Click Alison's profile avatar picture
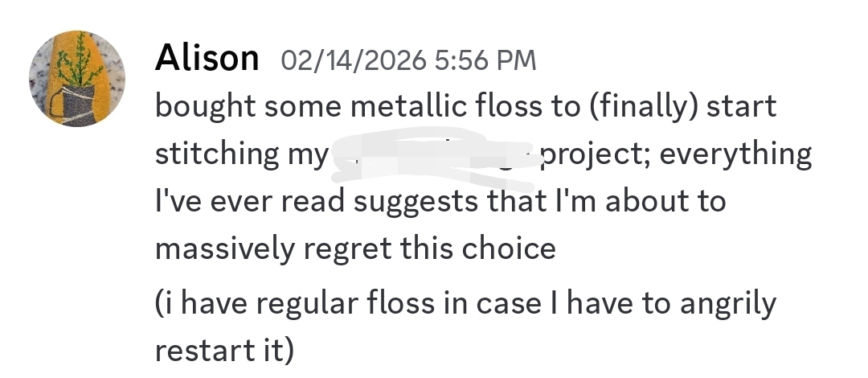868x378 pixels. pos(77,79)
